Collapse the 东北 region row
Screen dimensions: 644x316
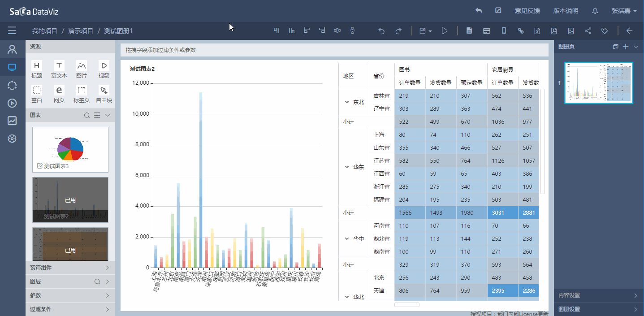[346, 102]
